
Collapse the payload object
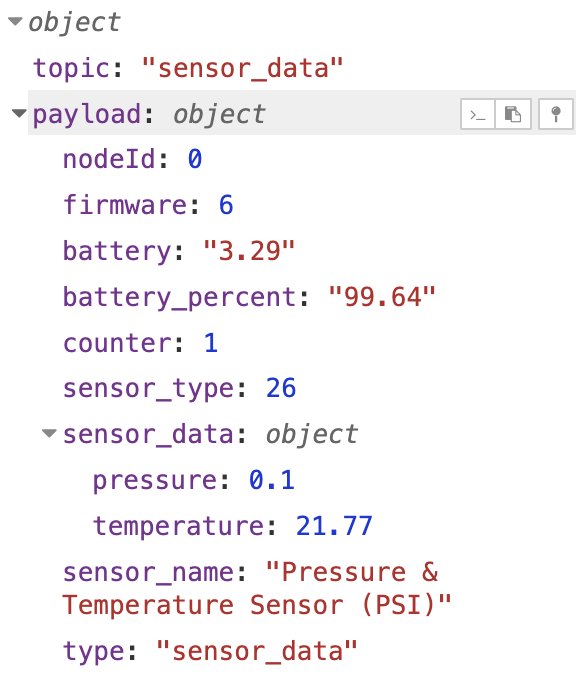pos(19,113)
